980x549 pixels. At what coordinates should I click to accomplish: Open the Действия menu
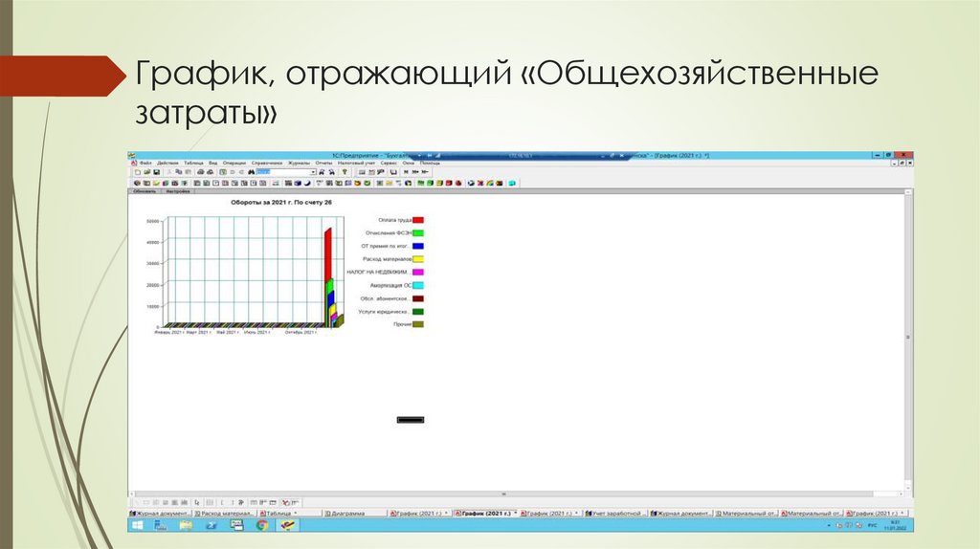click(167, 163)
